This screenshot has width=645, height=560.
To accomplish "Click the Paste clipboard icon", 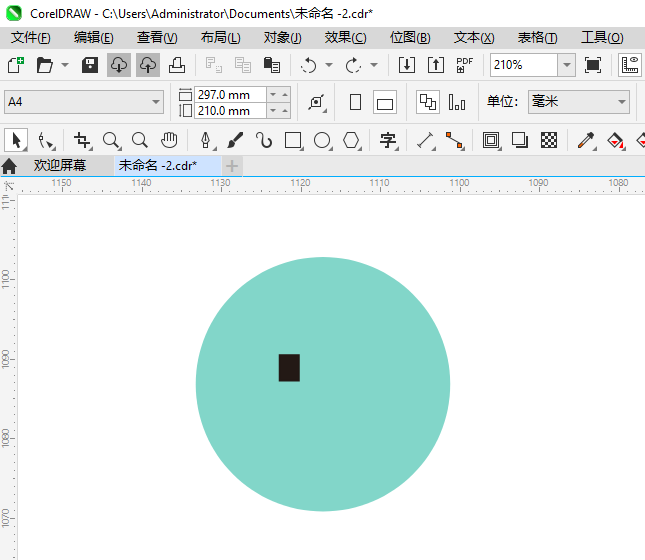I will pos(272,65).
